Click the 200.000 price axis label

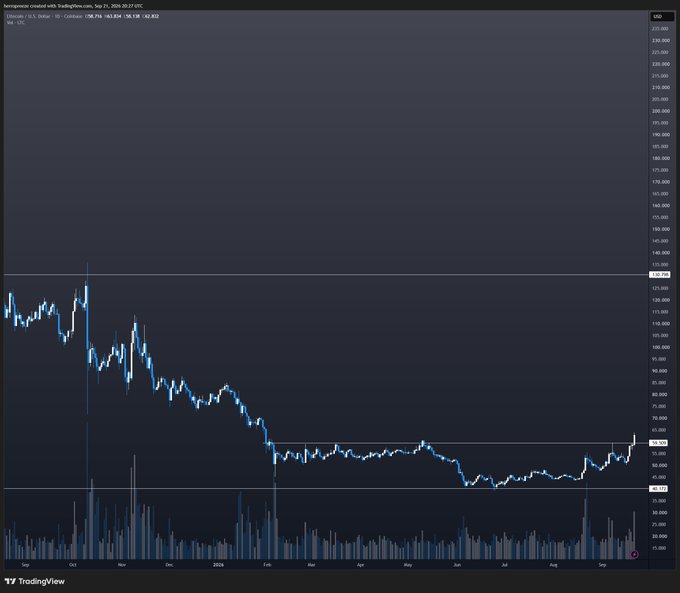pos(660,111)
